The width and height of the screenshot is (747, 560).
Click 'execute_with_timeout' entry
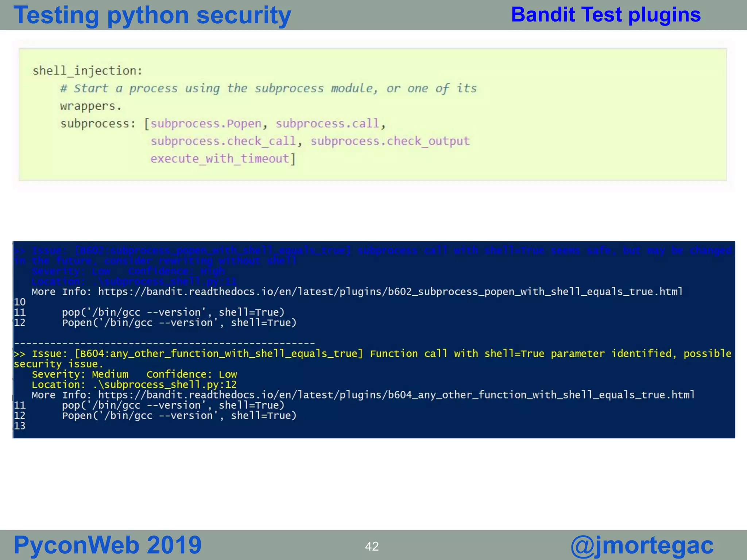pos(220,159)
